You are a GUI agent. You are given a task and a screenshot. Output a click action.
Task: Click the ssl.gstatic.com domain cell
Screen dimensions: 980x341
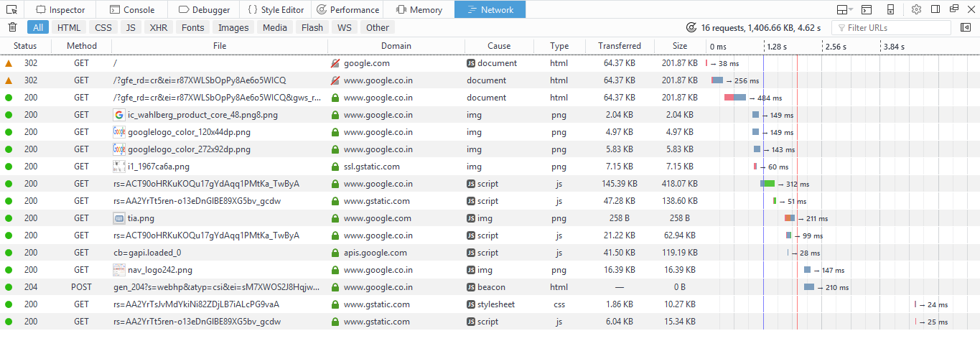pos(396,167)
